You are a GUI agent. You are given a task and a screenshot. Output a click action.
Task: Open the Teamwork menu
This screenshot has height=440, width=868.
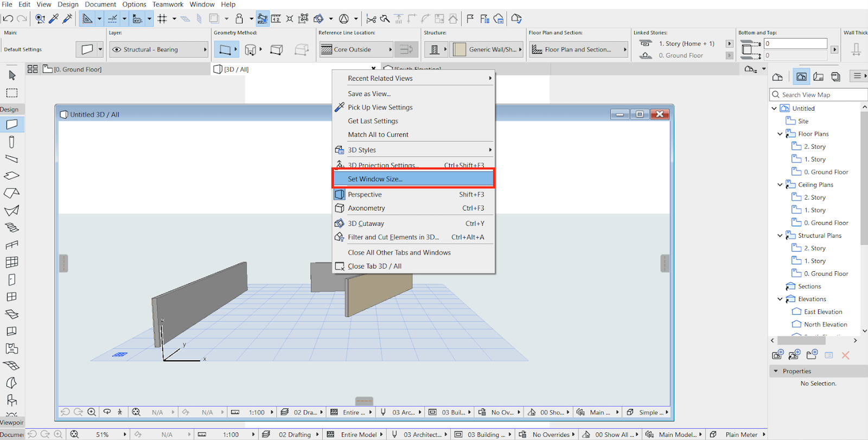click(x=168, y=4)
